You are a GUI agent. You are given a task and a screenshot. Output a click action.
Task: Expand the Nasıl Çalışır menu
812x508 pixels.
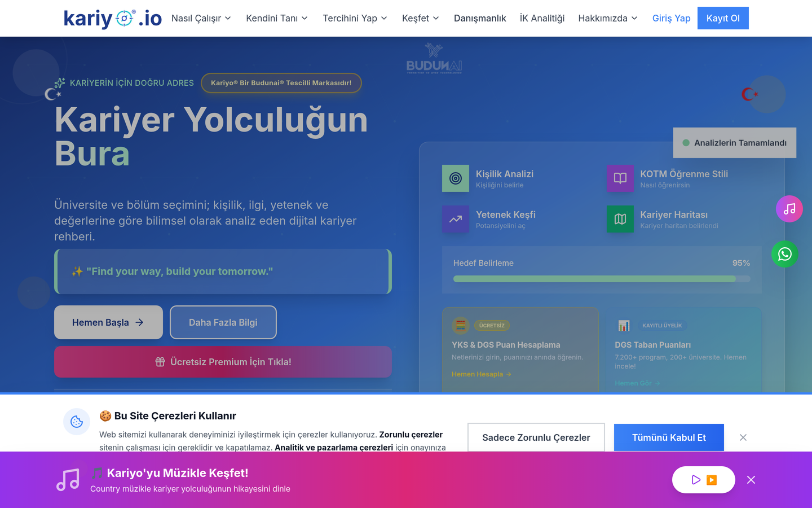[201, 18]
